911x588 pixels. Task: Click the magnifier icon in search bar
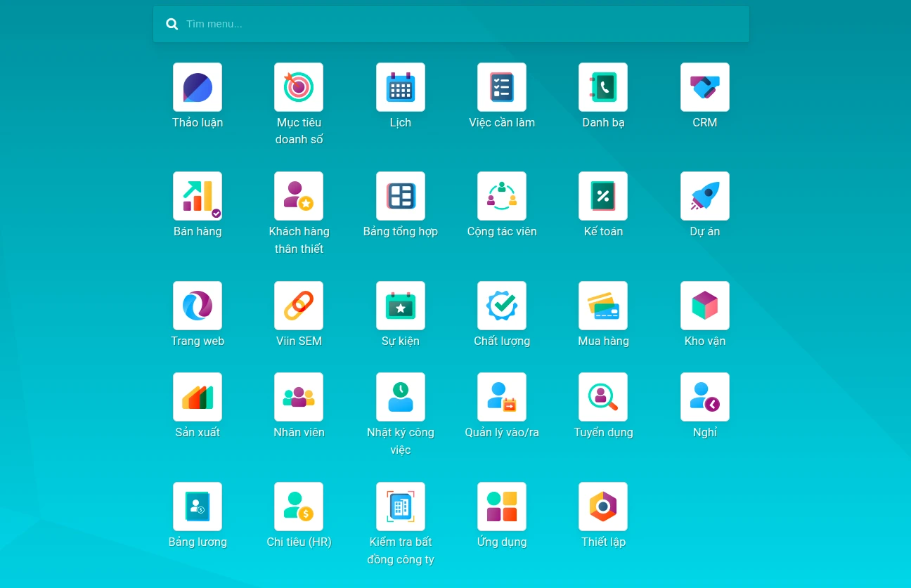pos(172,24)
